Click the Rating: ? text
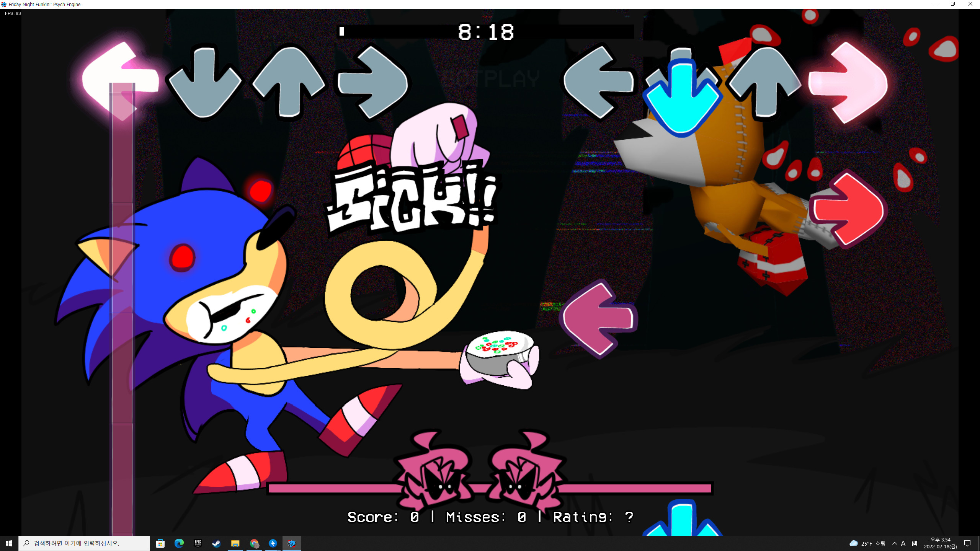Viewport: 980px width, 551px height. 593,517
